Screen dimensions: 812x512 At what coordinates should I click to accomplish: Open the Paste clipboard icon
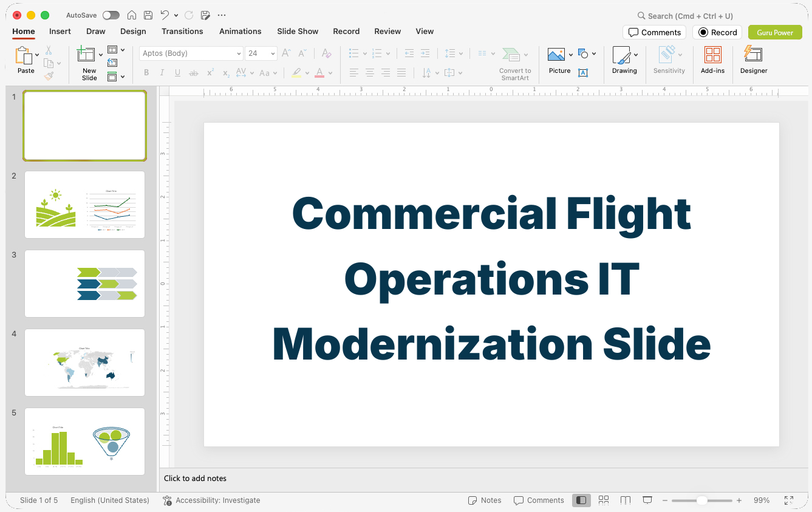(x=24, y=55)
